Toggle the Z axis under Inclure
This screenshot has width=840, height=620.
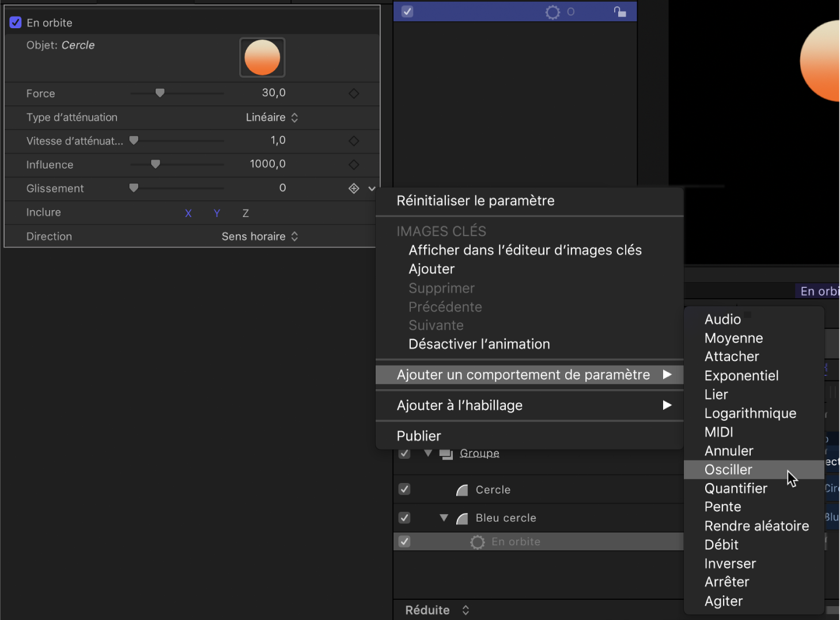coord(245,213)
